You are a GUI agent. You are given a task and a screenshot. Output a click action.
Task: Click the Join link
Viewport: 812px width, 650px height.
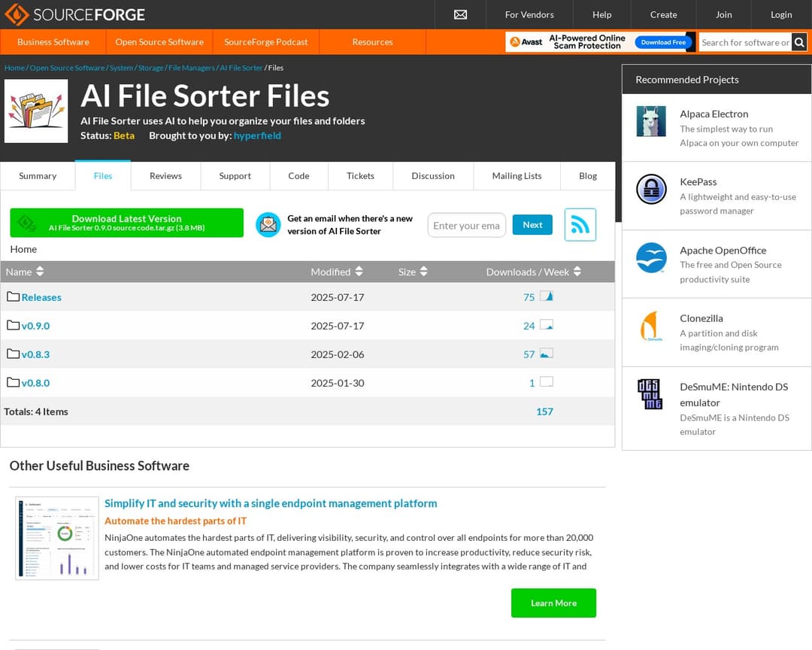pos(723,14)
